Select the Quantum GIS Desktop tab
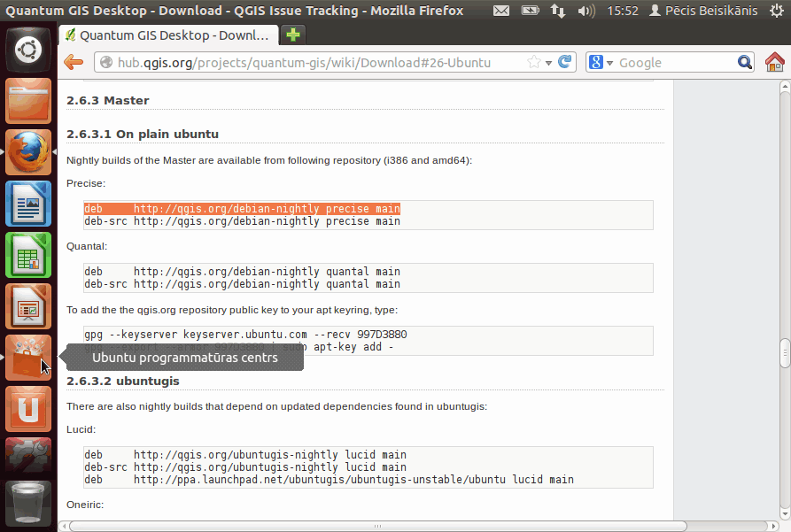Viewport: 791px width, 532px height. (168, 35)
